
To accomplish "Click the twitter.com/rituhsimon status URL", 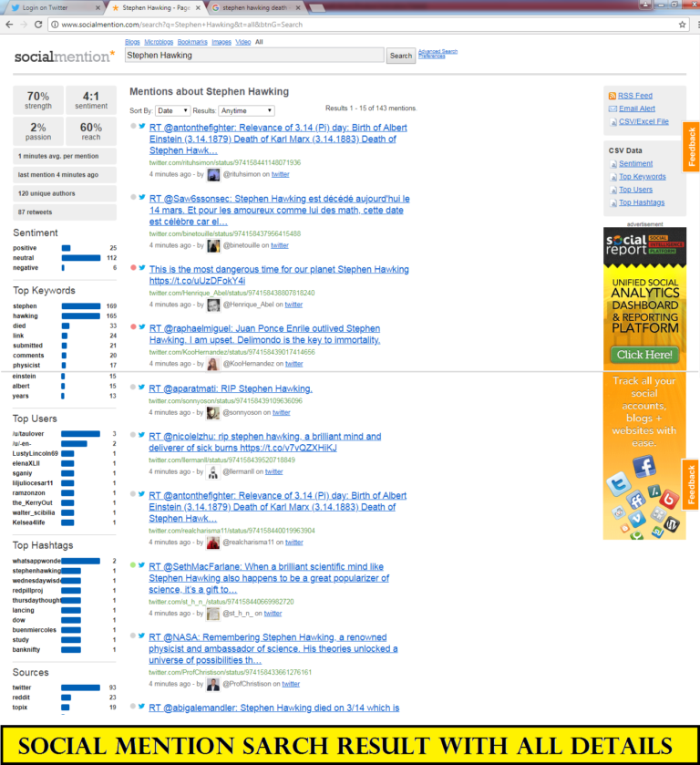I will pos(225,162).
